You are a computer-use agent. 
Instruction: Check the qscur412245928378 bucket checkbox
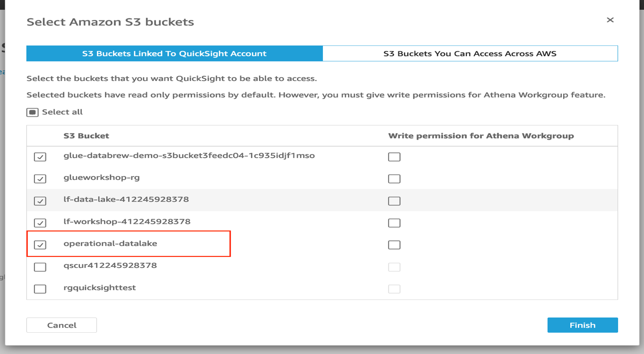pyautogui.click(x=40, y=267)
